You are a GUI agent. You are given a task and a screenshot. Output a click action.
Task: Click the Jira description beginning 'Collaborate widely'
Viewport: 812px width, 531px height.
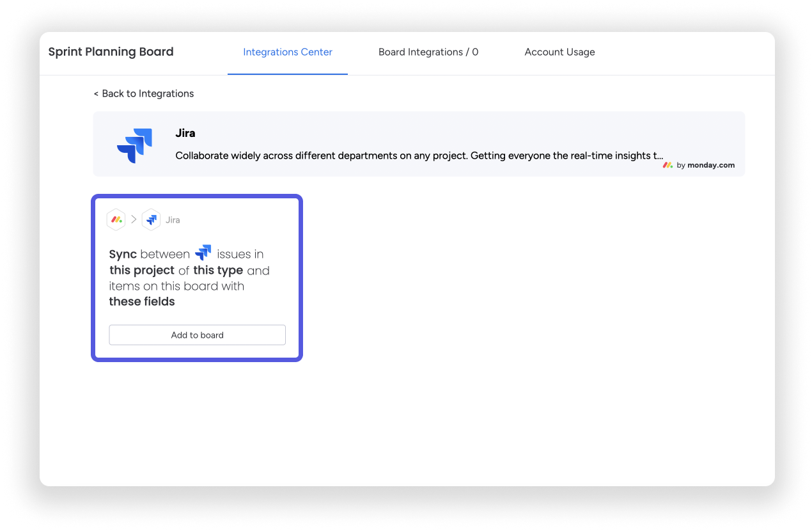tap(419, 155)
